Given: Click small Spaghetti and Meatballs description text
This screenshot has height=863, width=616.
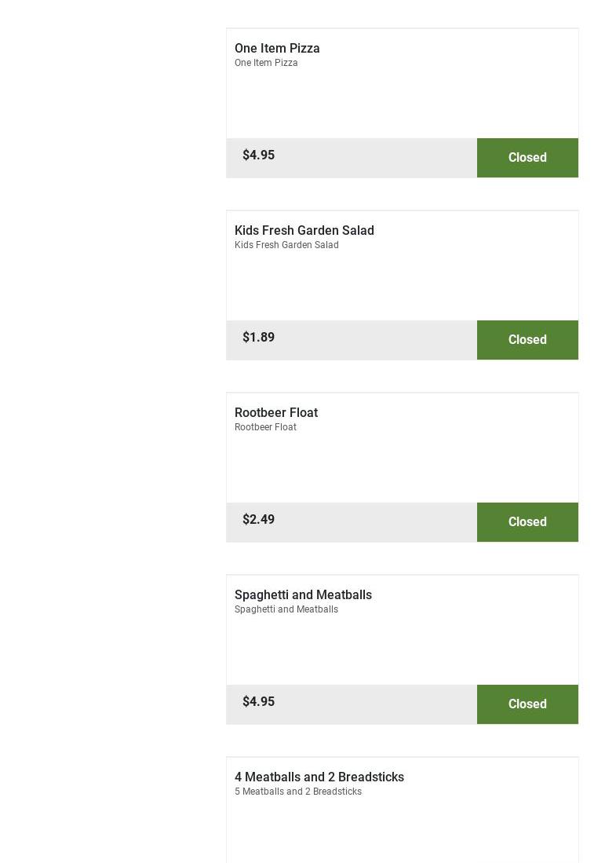Looking at the screenshot, I should coord(286,609).
